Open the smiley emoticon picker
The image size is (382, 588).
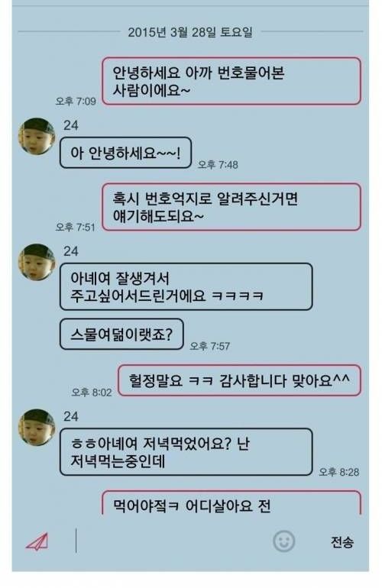point(283,541)
